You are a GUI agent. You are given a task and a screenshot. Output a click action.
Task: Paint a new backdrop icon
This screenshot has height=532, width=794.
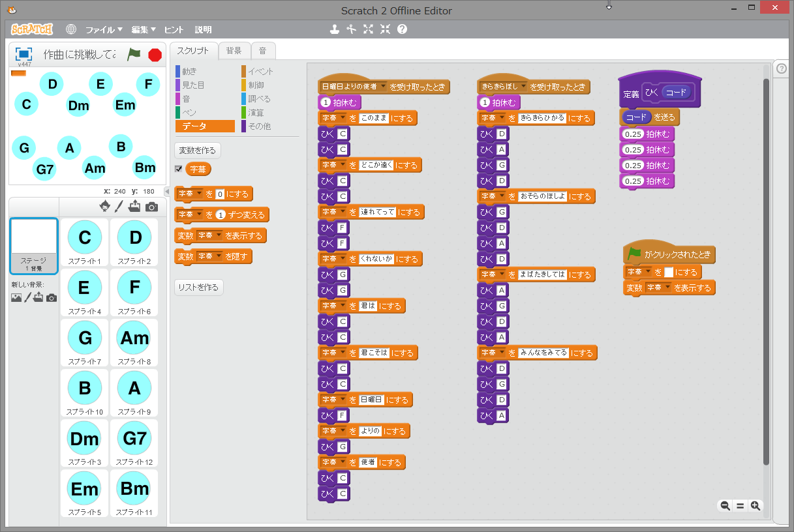coord(27,297)
